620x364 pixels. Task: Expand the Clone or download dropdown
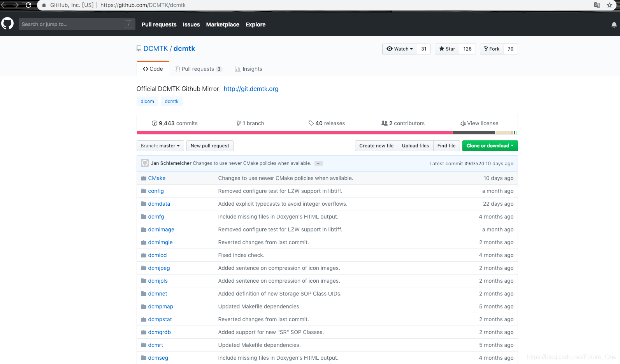click(490, 146)
